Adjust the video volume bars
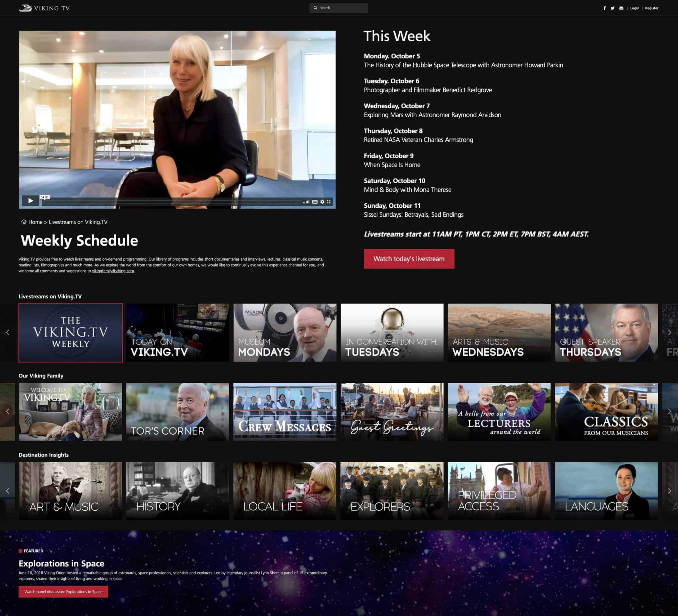This screenshot has height=616, width=678. [x=306, y=202]
